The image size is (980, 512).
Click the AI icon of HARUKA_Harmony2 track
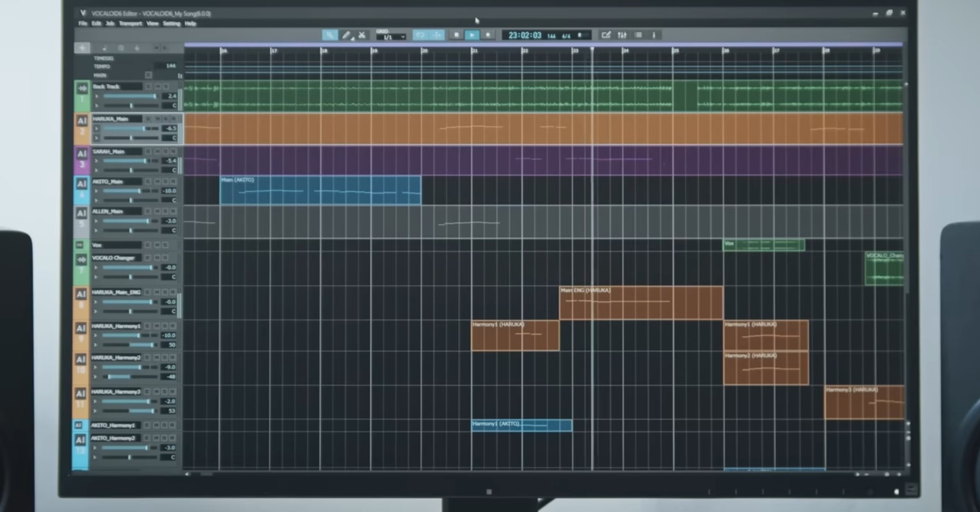[x=81, y=359]
